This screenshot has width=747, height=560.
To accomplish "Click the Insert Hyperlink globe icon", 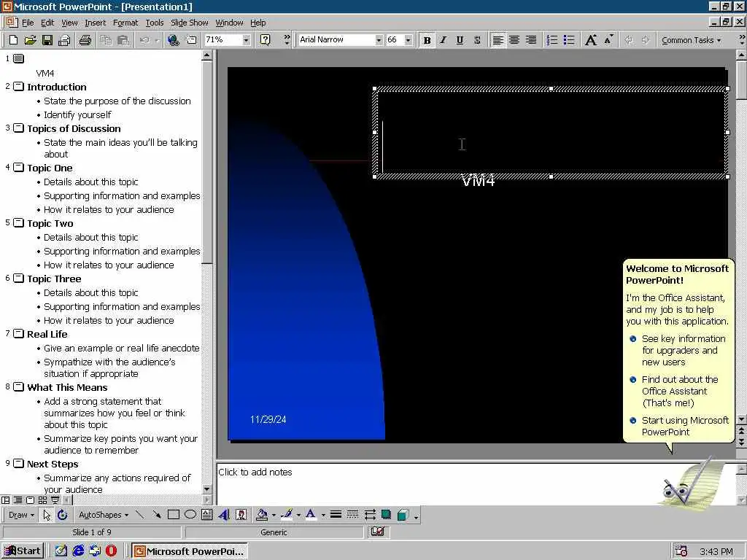I will (174, 40).
